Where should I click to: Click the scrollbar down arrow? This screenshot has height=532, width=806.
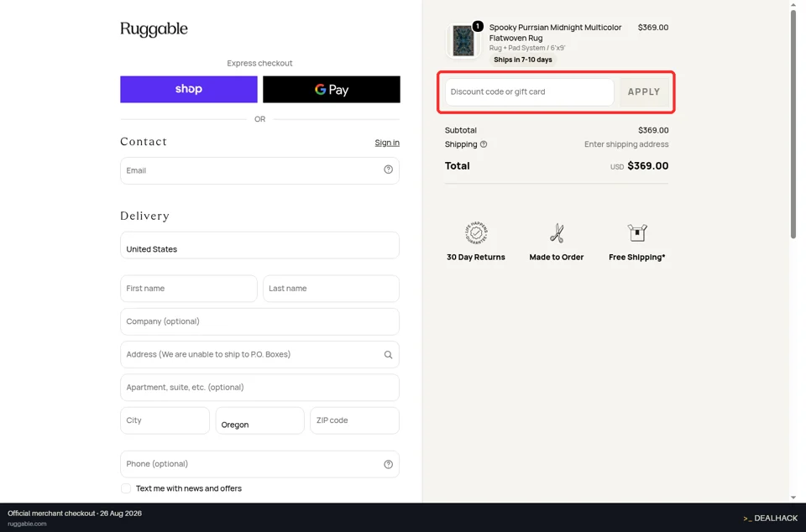point(793,497)
